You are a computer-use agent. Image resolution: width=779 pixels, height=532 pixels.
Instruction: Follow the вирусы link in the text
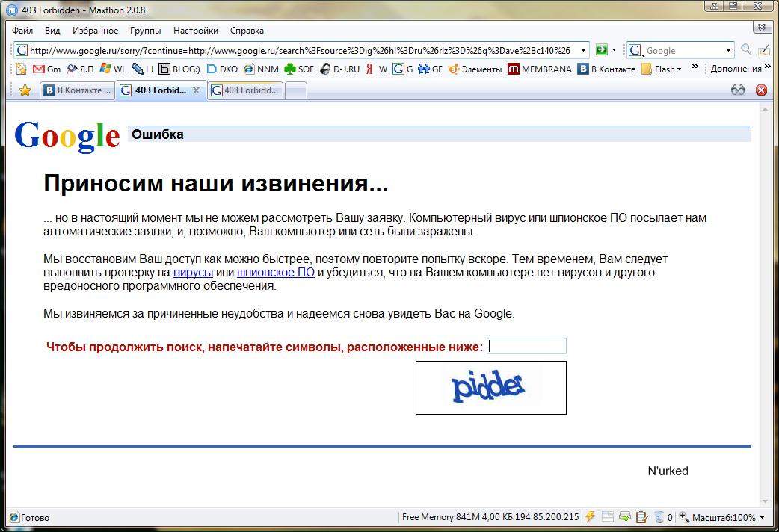(193, 272)
